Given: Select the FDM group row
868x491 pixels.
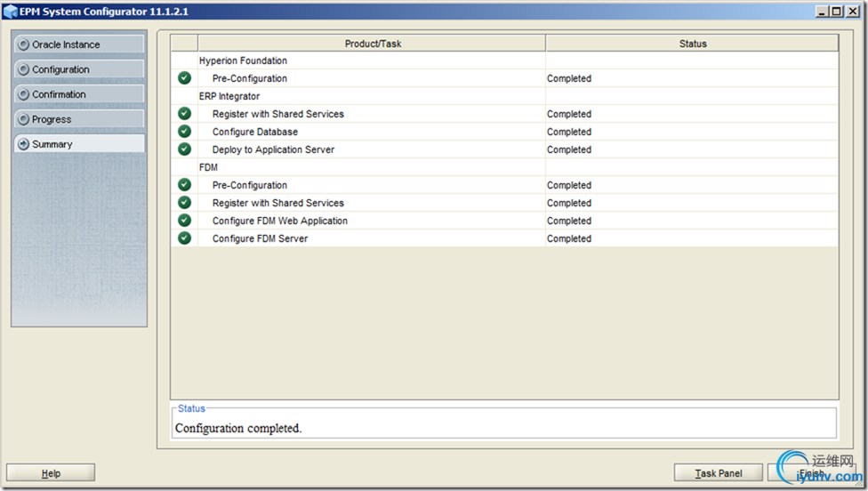Looking at the screenshot, I should click(504, 167).
